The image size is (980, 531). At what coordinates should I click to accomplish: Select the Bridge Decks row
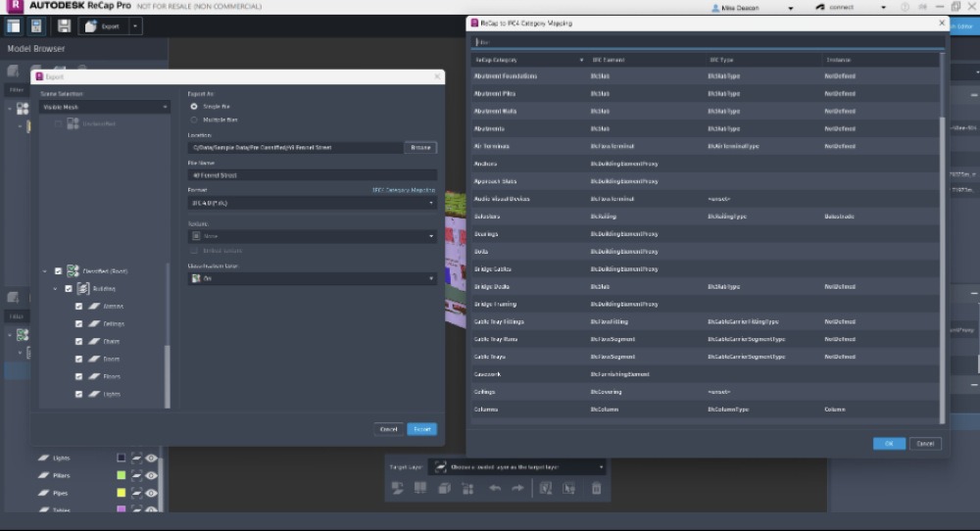[x=705, y=287]
